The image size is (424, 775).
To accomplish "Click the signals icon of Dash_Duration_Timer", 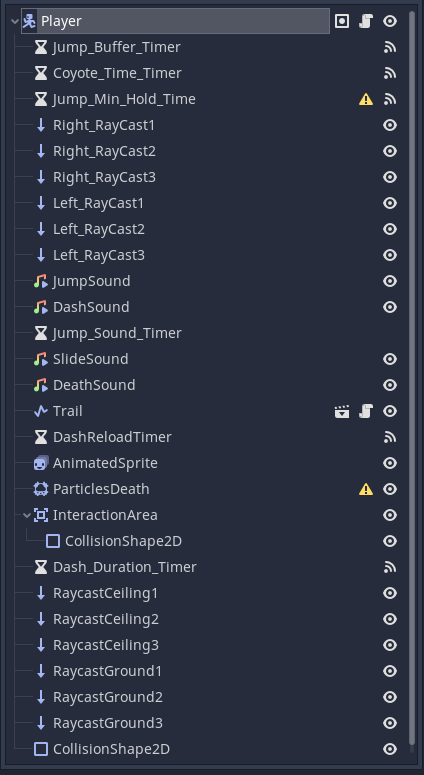I will (390, 567).
